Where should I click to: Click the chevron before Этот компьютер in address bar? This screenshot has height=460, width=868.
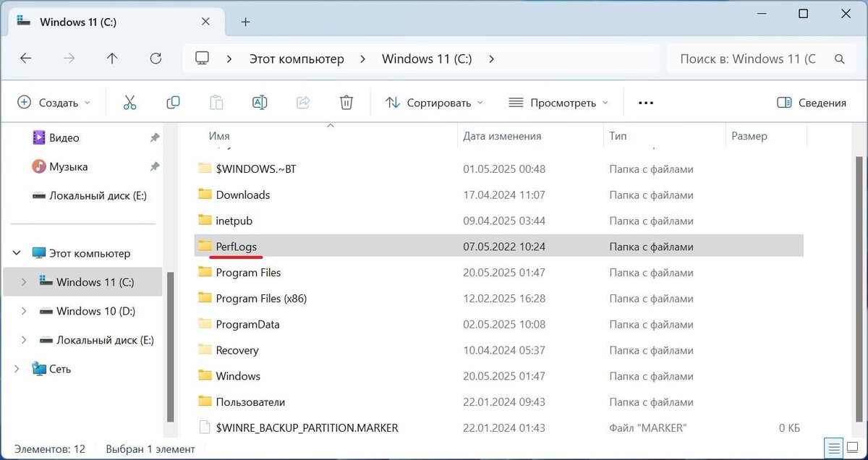(x=229, y=59)
